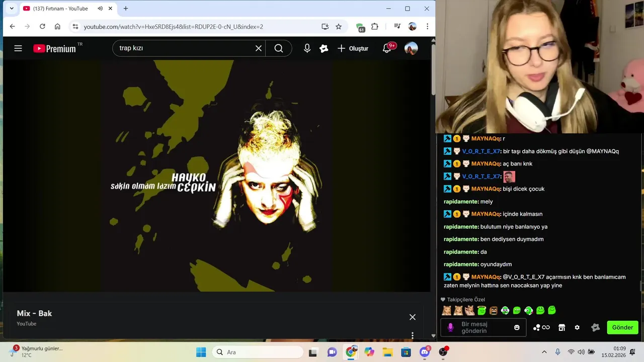Viewport: 644px width, 362px height.
Task: View site information icon in address bar
Action: pyautogui.click(x=75, y=27)
